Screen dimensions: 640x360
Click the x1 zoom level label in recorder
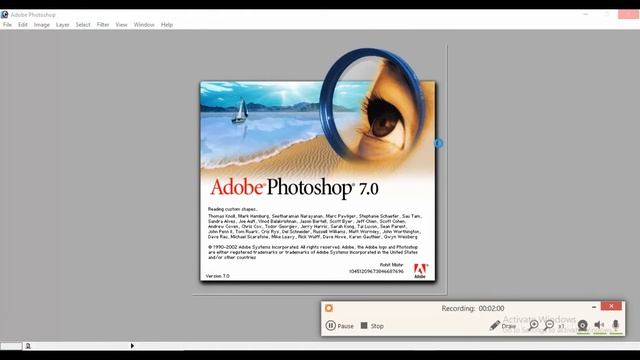pyautogui.click(x=561, y=326)
